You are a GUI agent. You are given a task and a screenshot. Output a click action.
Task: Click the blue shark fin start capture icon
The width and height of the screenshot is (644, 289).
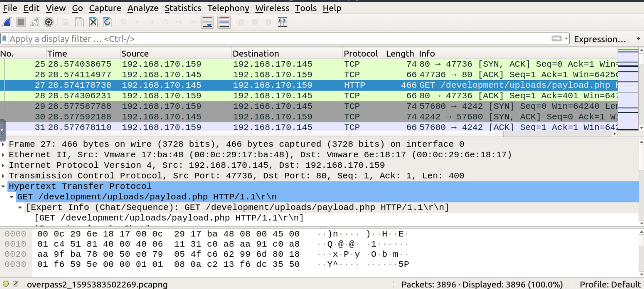click(7, 22)
